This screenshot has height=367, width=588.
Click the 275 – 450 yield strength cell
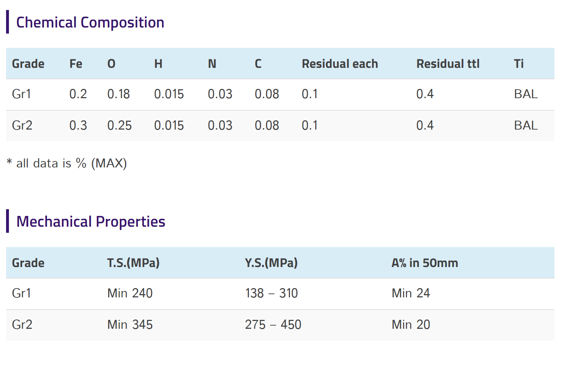pos(273,325)
